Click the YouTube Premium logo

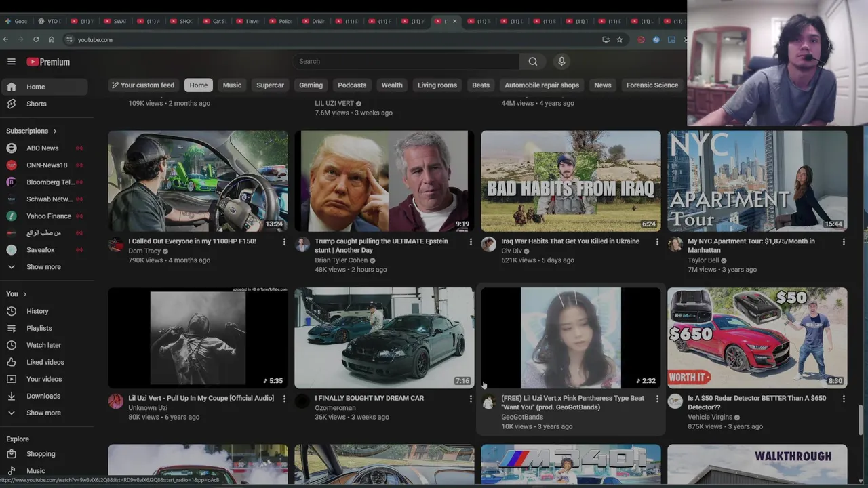[x=48, y=62]
